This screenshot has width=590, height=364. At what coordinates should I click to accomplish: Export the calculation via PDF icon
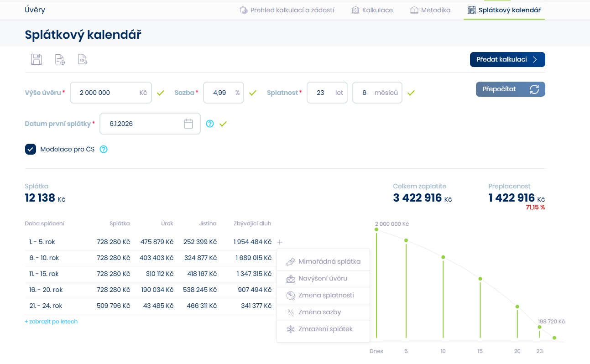pyautogui.click(x=83, y=59)
